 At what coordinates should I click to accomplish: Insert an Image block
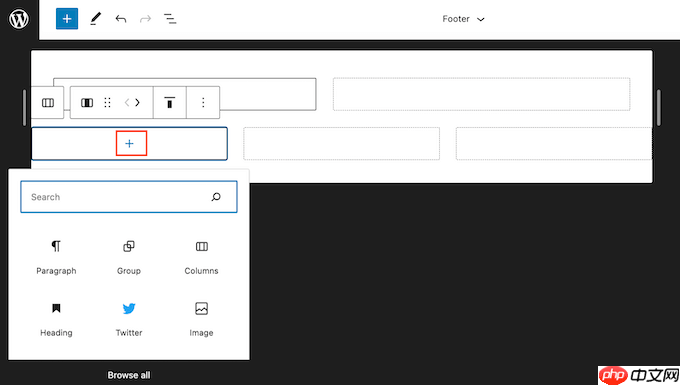tap(201, 320)
